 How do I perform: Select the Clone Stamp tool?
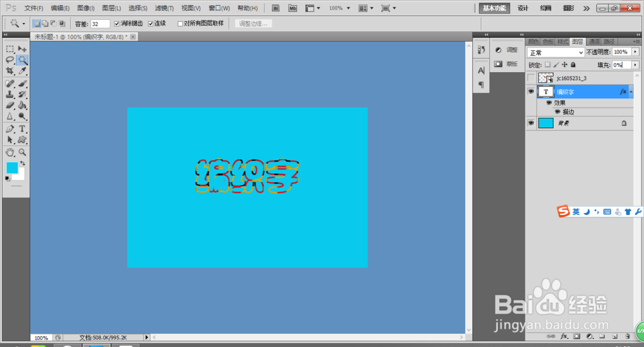[x=10, y=94]
